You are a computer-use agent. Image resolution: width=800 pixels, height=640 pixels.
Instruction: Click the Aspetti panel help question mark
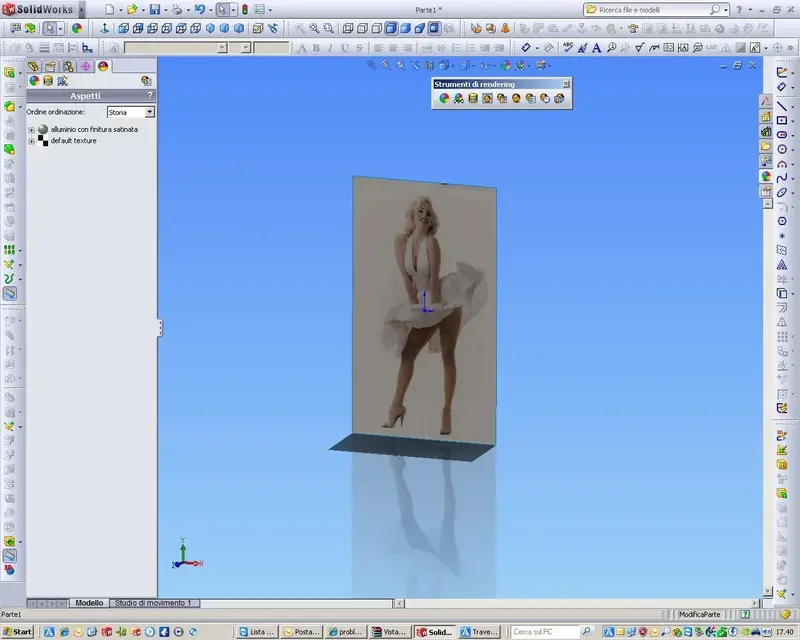pyautogui.click(x=149, y=95)
